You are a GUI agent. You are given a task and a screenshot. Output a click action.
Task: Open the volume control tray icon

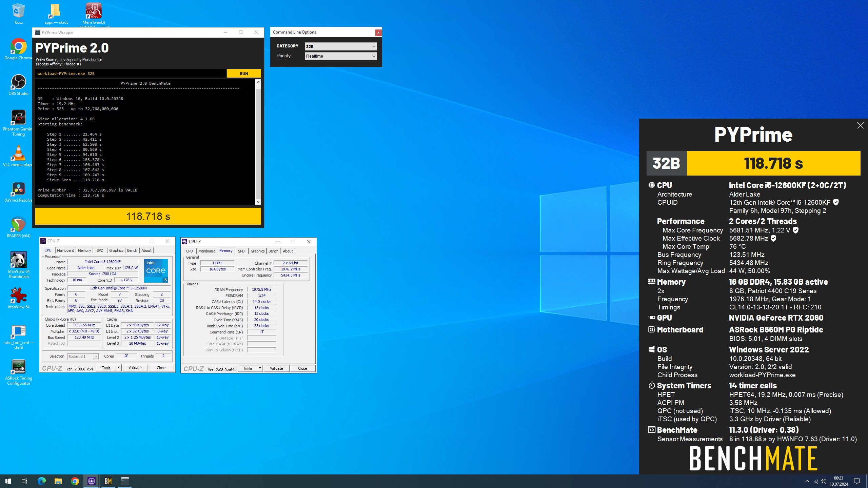tap(824, 481)
